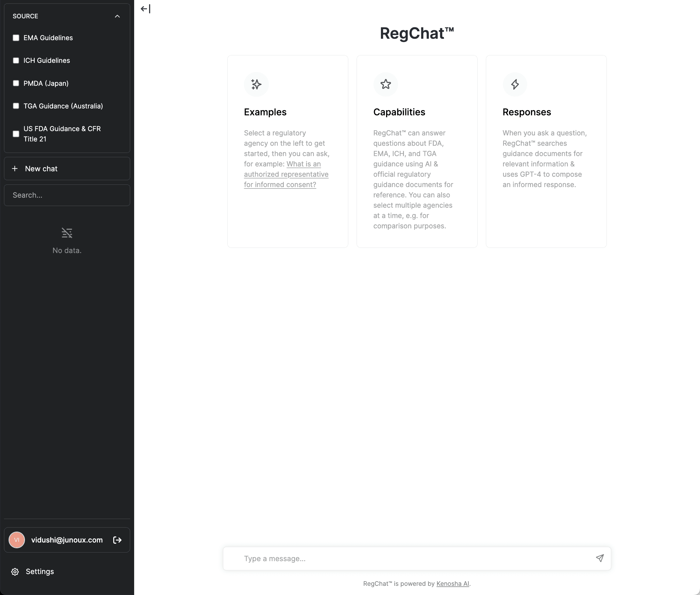Click the plus icon for New chat
This screenshot has width=700, height=595.
point(15,169)
